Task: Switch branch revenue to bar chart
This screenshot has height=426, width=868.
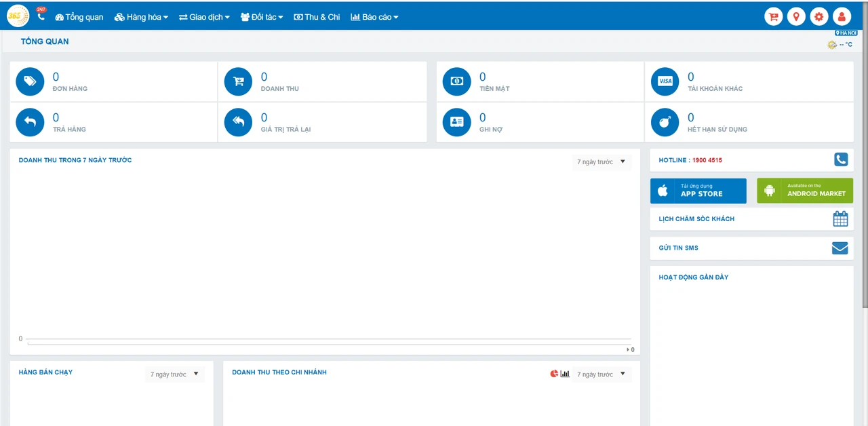Action: [565, 374]
